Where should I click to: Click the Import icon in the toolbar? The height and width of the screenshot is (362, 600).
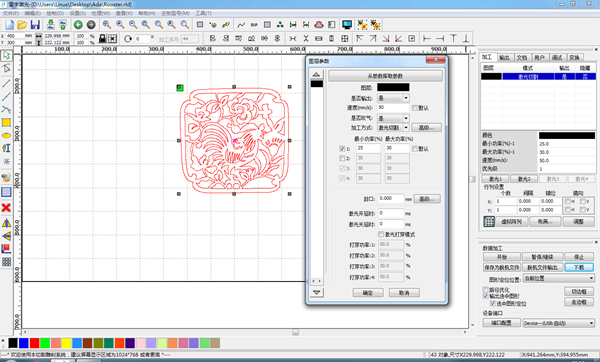[50, 25]
